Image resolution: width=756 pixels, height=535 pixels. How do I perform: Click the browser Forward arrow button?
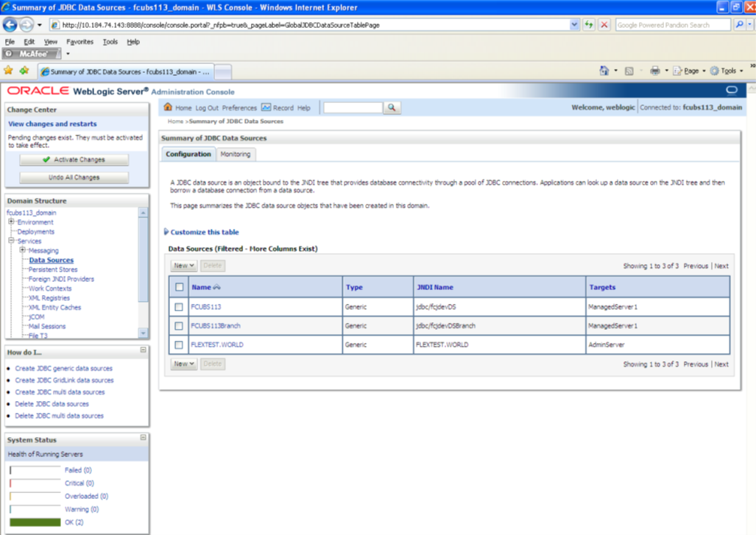click(x=27, y=24)
